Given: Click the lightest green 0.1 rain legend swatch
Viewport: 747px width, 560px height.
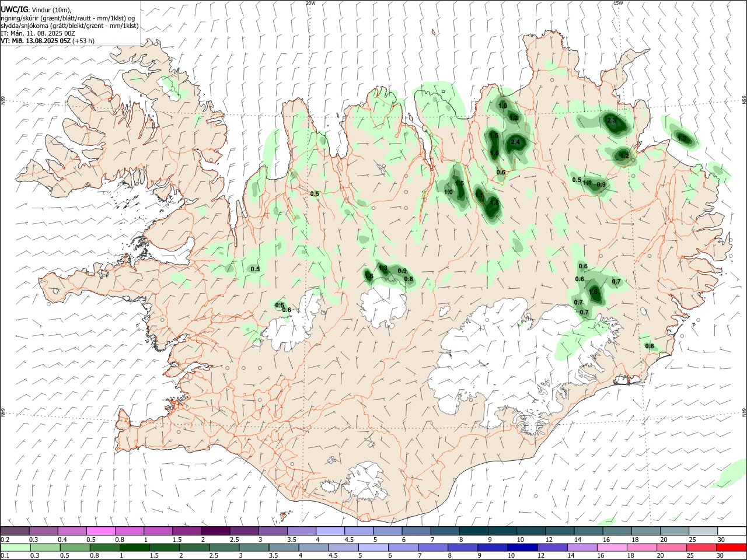Looking at the screenshot, I should coord(15,547).
